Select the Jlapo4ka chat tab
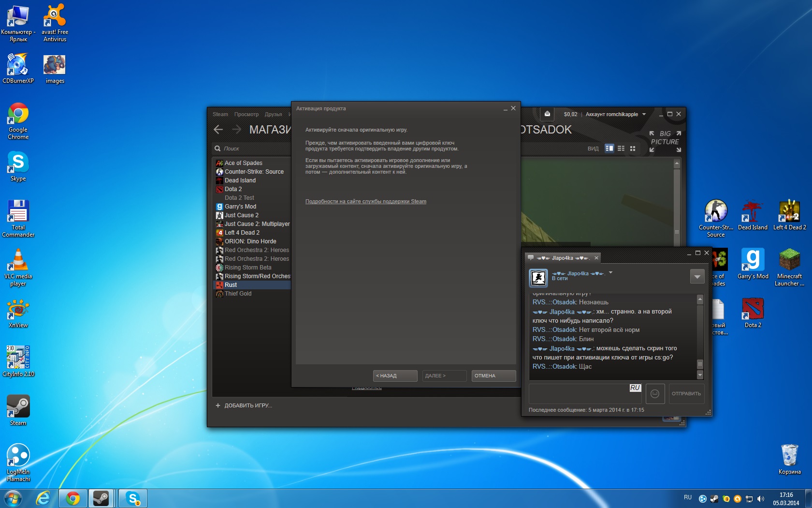This screenshot has height=508, width=812. pos(563,258)
